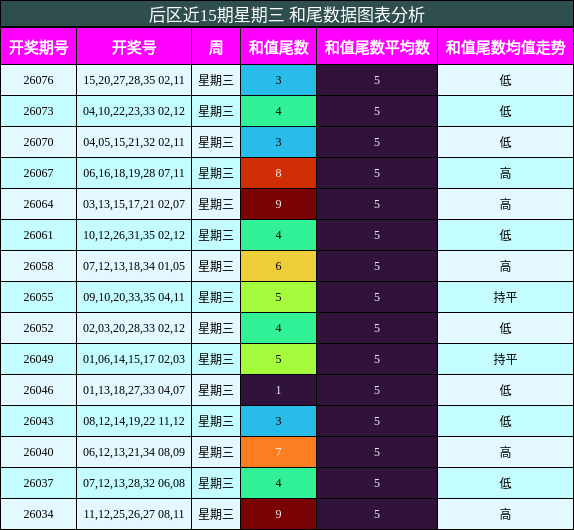This screenshot has width=574, height=530.
Task: Click draw numbers 15,20,27,28,35 02,11
Action: pyautogui.click(x=134, y=80)
